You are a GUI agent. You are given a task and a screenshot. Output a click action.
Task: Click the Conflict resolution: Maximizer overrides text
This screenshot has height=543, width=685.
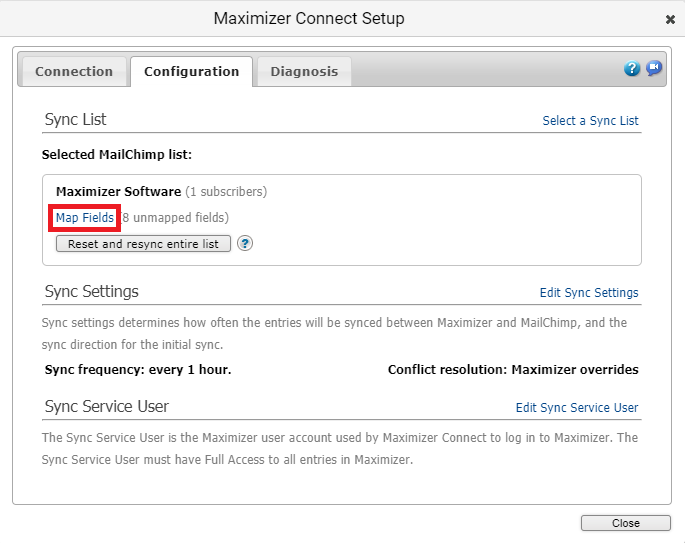click(513, 370)
